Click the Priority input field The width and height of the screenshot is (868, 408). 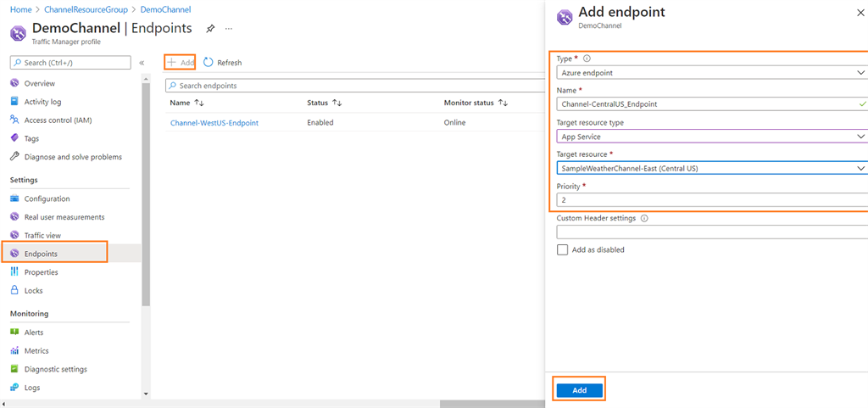(712, 200)
